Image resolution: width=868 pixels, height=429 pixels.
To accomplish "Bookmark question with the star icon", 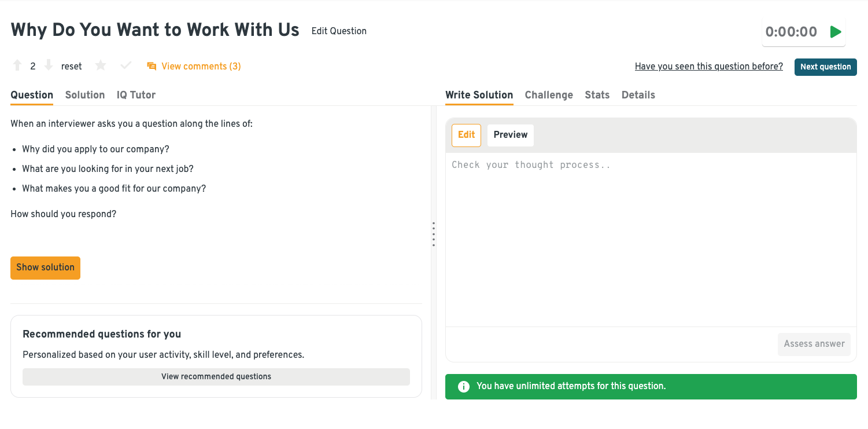I will (x=101, y=66).
